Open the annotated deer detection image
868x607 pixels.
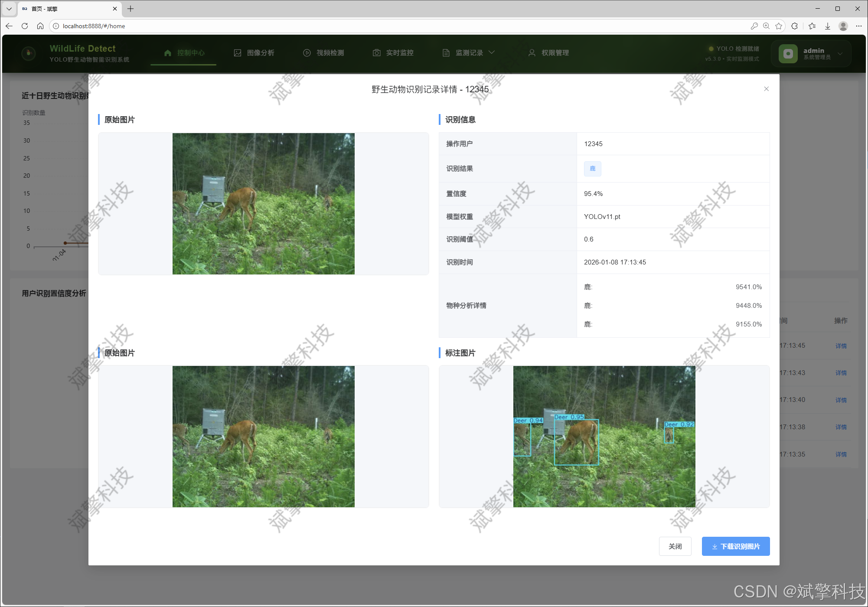(604, 436)
